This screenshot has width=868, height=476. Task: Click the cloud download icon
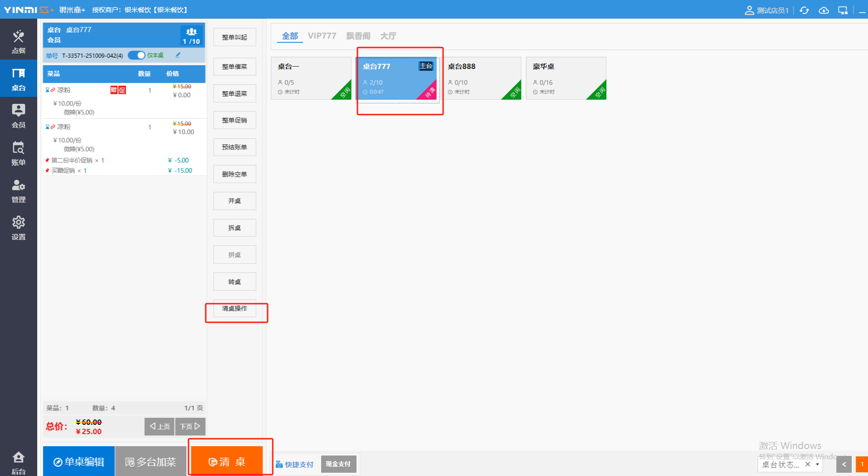coord(824,10)
